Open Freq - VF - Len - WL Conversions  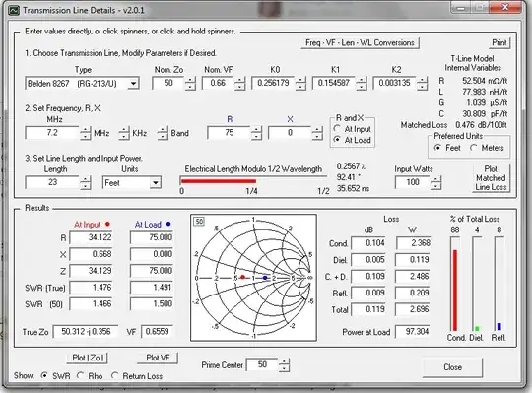tap(360, 43)
